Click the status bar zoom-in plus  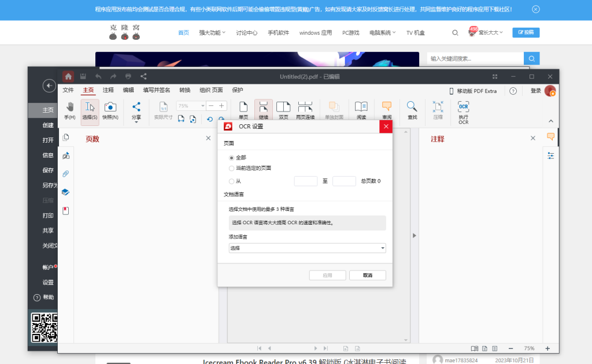click(547, 348)
